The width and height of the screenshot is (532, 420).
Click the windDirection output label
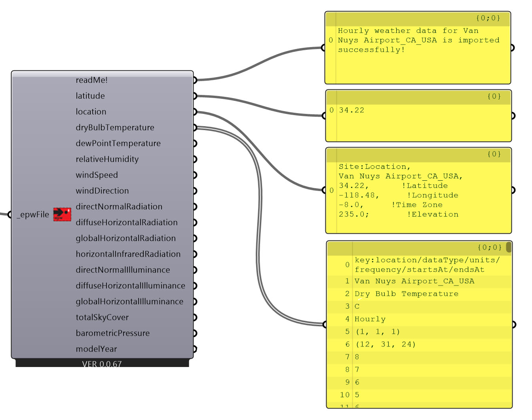tap(102, 191)
